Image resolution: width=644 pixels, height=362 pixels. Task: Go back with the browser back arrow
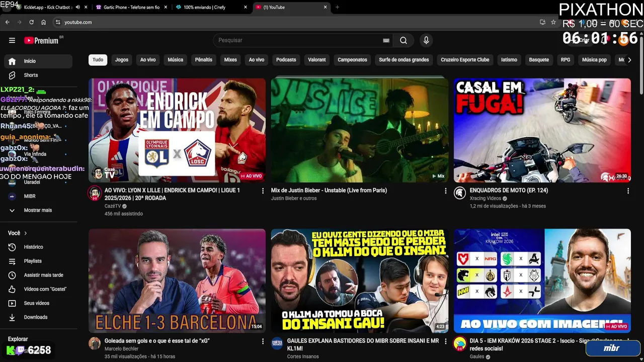[x=8, y=22]
